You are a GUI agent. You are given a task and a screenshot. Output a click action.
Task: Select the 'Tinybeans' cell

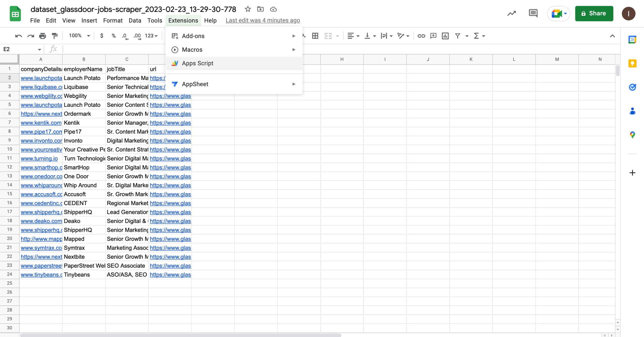coord(84,274)
